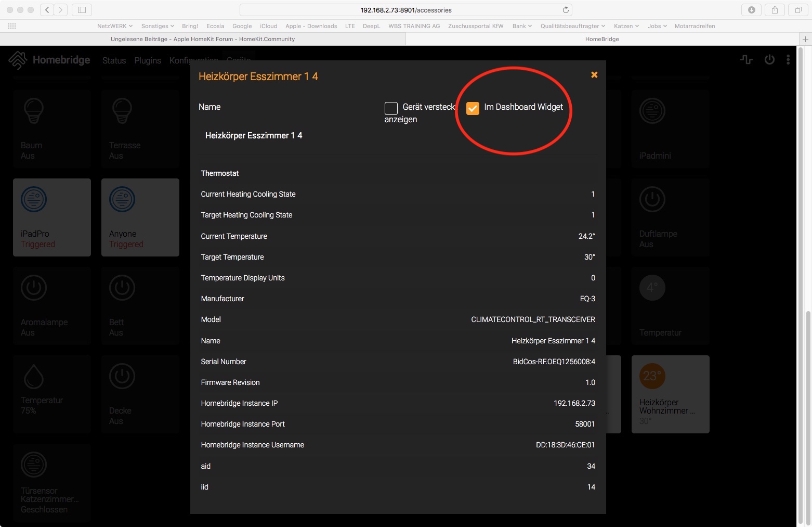The height and width of the screenshot is (527, 812).
Task: Uncheck the Im Dashboard Widget checkbox
Action: [473, 108]
